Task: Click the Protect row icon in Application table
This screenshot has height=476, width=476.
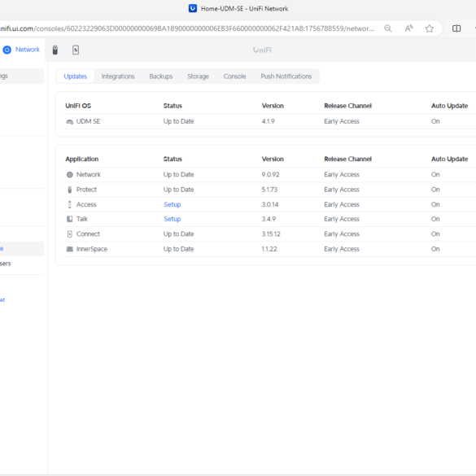Action: 69,190
